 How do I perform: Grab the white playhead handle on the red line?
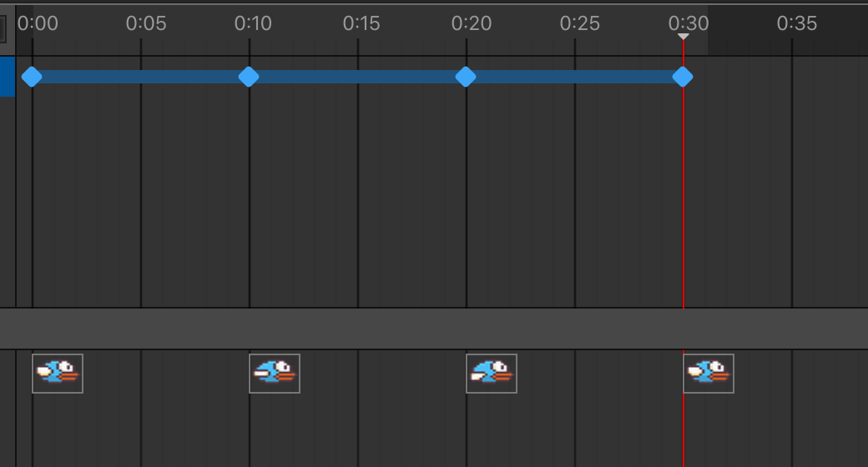point(684,37)
